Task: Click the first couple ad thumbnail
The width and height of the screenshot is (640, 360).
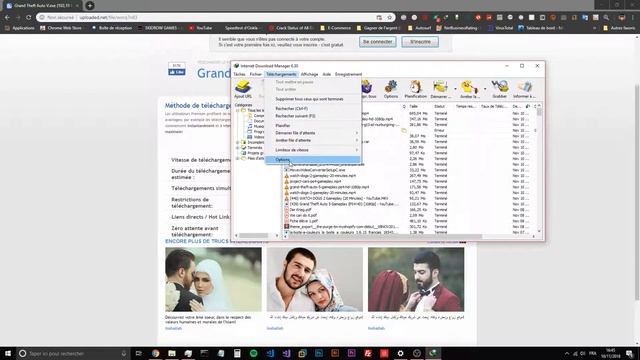Action: 213,280
